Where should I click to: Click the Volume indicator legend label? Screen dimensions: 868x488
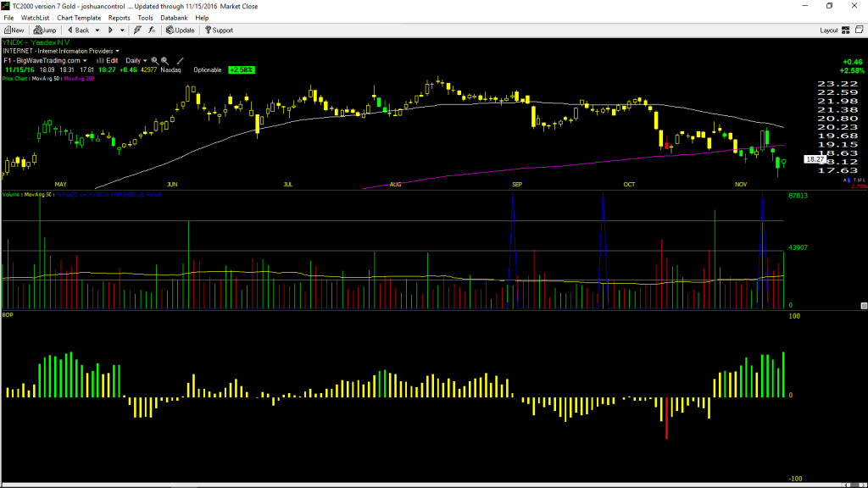[x=11, y=195]
